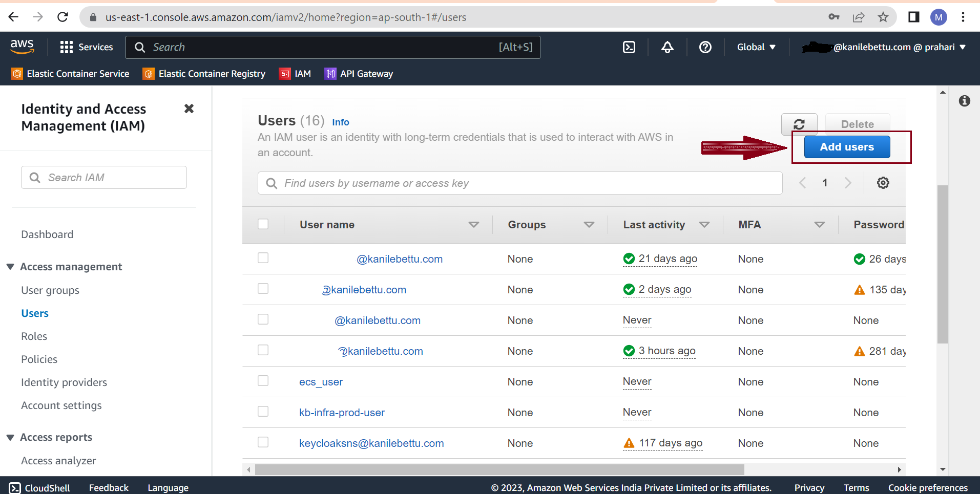Open Cookie preferences in footer
Screen dimensions: 980x494
tap(928, 488)
